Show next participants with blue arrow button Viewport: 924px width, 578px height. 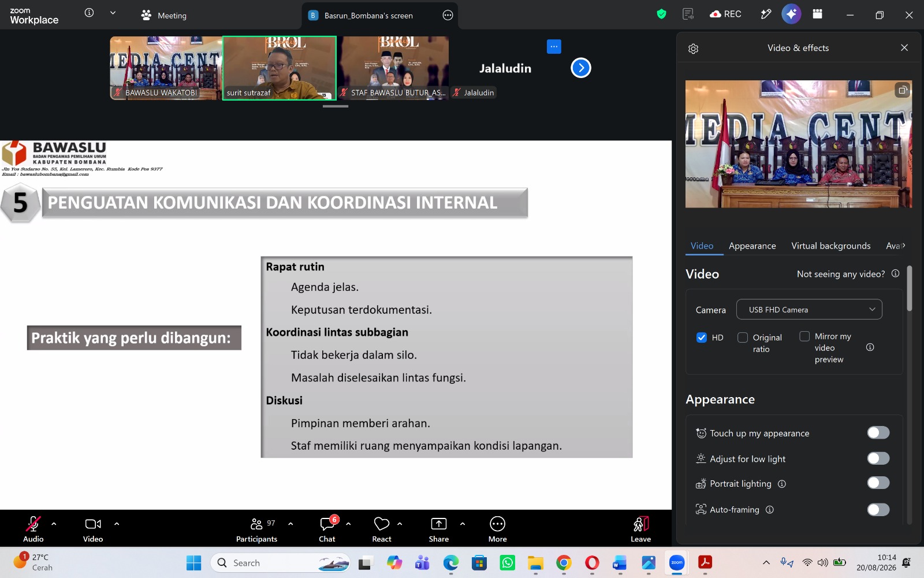[581, 68]
